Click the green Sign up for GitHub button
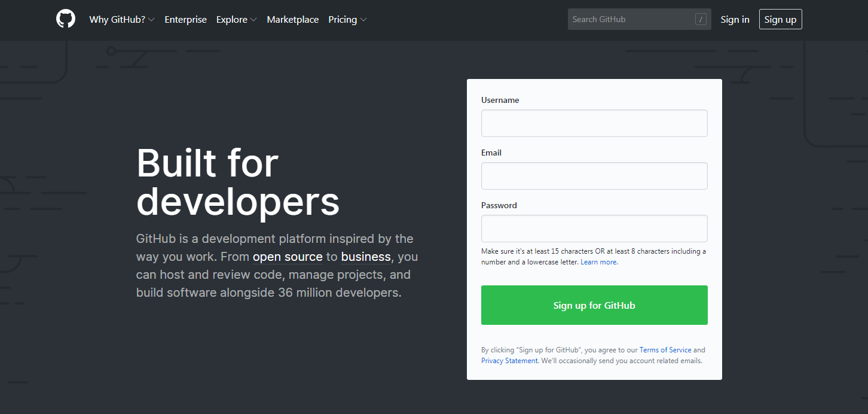This screenshot has width=868, height=414. tap(594, 305)
